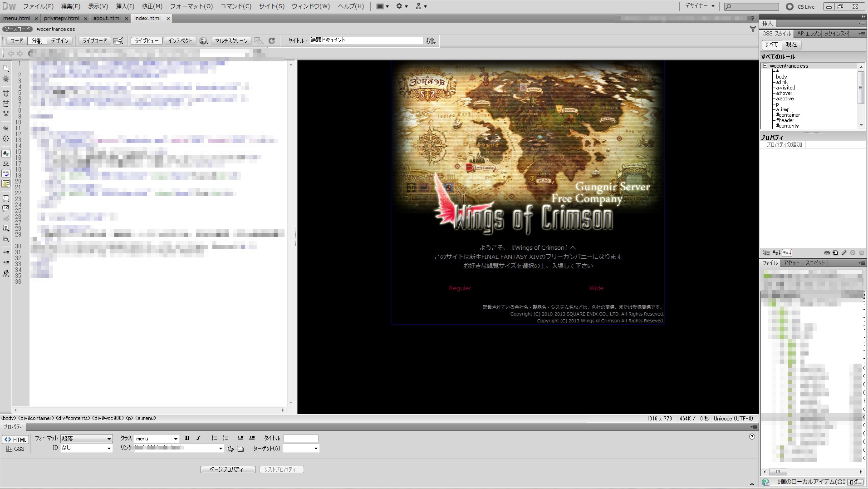The height and width of the screenshot is (489, 868).
Task: Apply Italic formatting in Properties panel
Action: 198,438
